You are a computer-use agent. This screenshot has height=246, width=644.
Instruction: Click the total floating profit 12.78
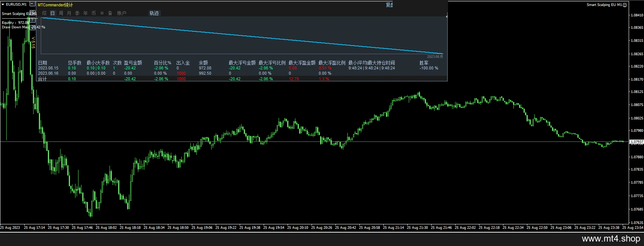tap(294, 79)
